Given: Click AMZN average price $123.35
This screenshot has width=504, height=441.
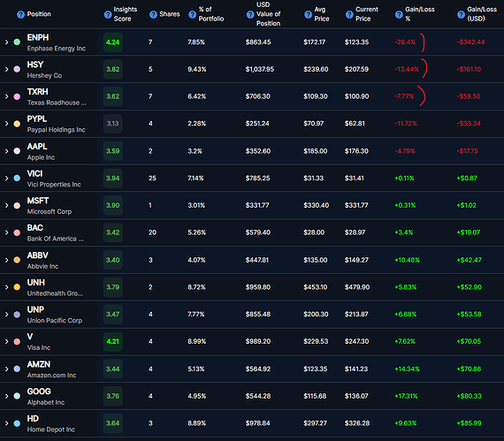Looking at the screenshot, I should (x=315, y=369).
